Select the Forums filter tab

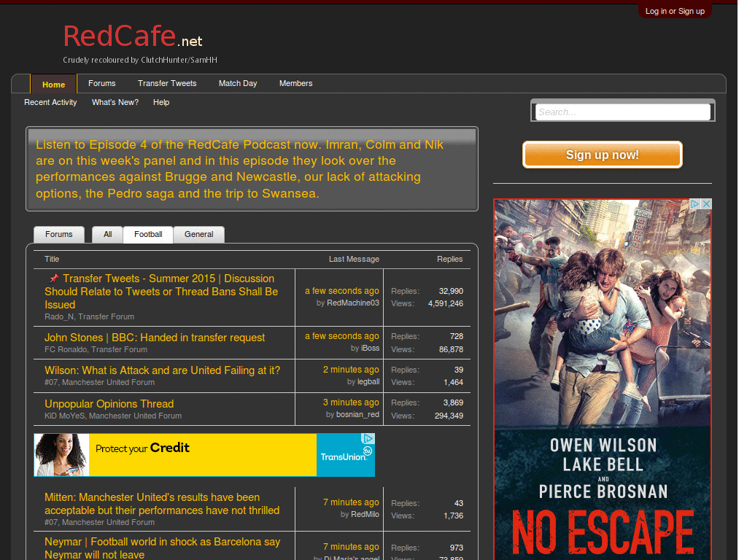[59, 234]
